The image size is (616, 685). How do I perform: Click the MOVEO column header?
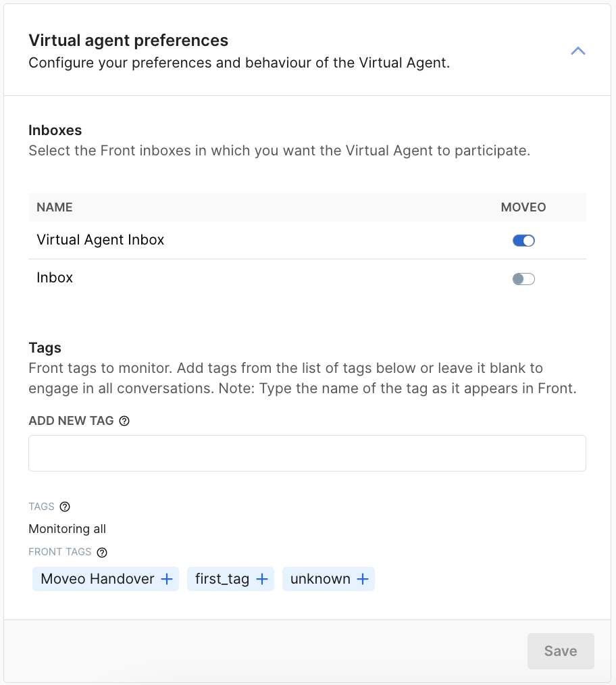tap(523, 207)
